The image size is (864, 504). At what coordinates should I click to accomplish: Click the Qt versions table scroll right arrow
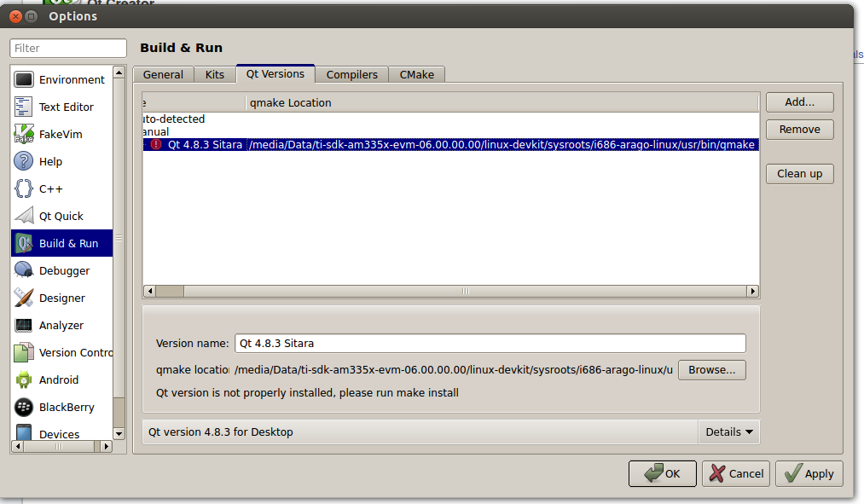752,291
